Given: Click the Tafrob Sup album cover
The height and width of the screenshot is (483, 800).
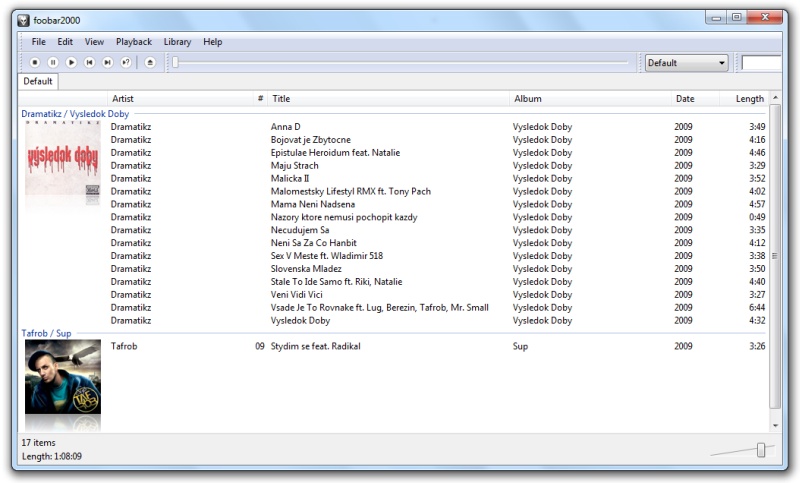Looking at the screenshot, I should pyautogui.click(x=63, y=377).
